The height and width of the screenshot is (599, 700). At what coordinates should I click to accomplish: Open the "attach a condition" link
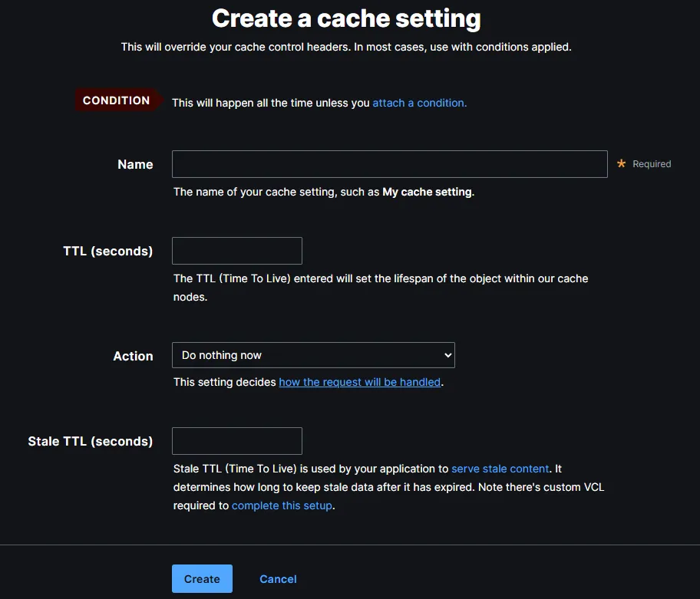419,103
